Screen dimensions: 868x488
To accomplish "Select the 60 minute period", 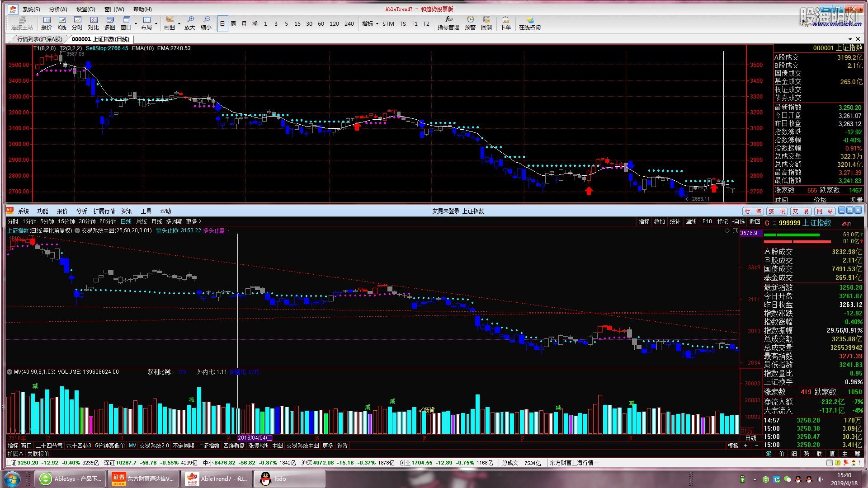I will (x=321, y=23).
